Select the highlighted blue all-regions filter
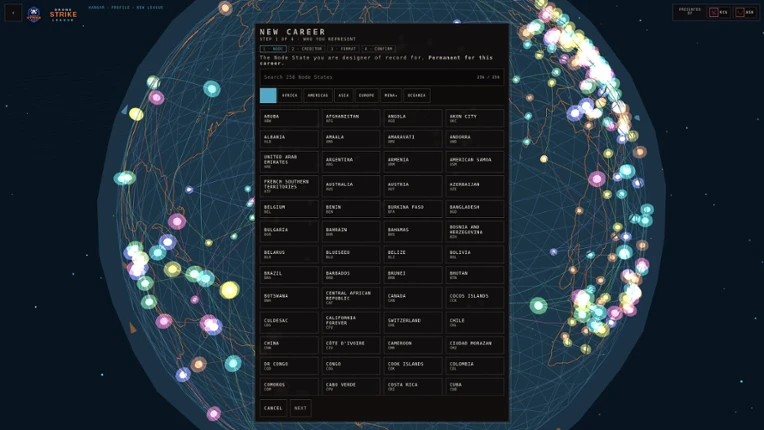 pyautogui.click(x=268, y=95)
